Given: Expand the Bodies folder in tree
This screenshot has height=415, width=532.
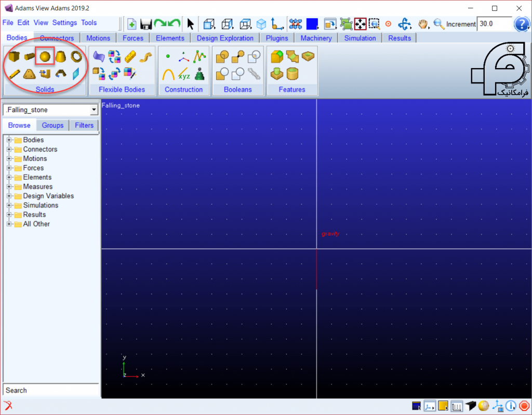Looking at the screenshot, I should pos(9,140).
